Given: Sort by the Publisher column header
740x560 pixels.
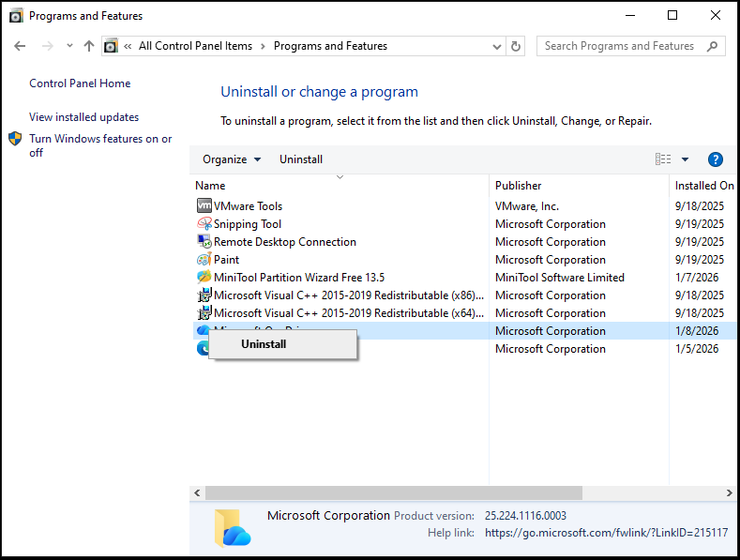Looking at the screenshot, I should (x=579, y=186).
